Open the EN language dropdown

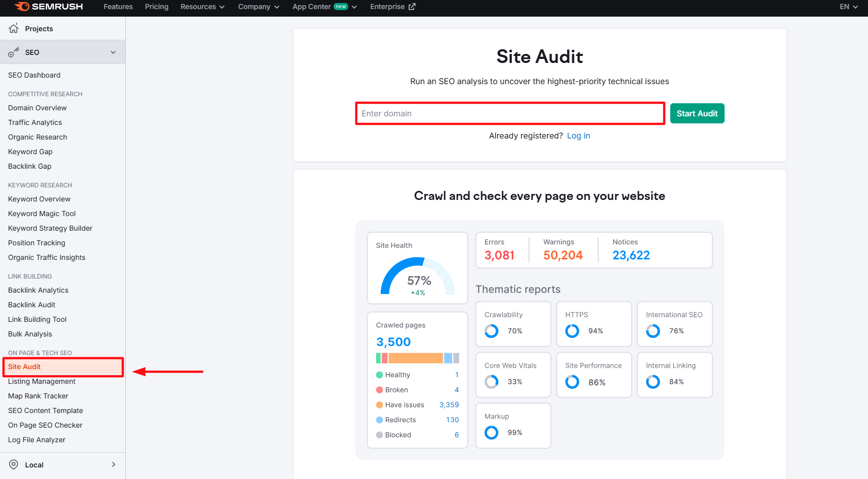click(848, 7)
